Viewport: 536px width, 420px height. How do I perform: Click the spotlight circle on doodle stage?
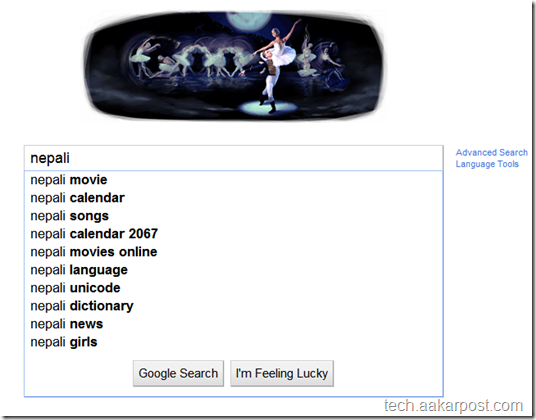269,107
